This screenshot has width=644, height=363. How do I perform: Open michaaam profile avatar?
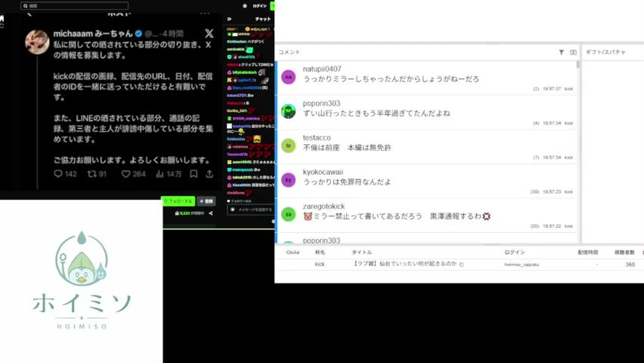(37, 41)
